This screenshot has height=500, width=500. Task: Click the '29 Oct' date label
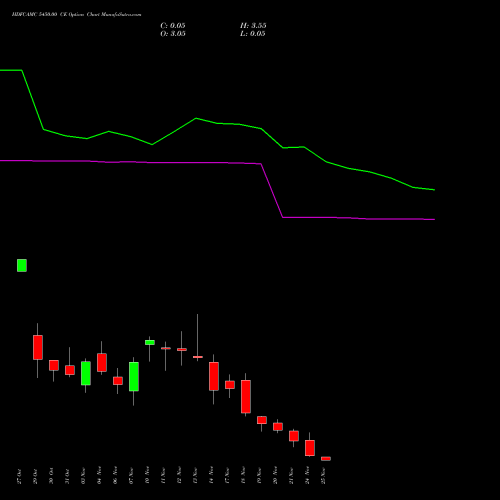(x=35, y=476)
